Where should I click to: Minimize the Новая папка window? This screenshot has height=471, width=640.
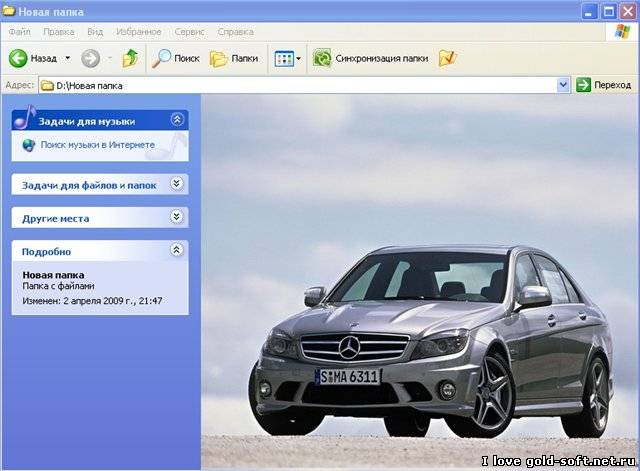tap(589, 11)
